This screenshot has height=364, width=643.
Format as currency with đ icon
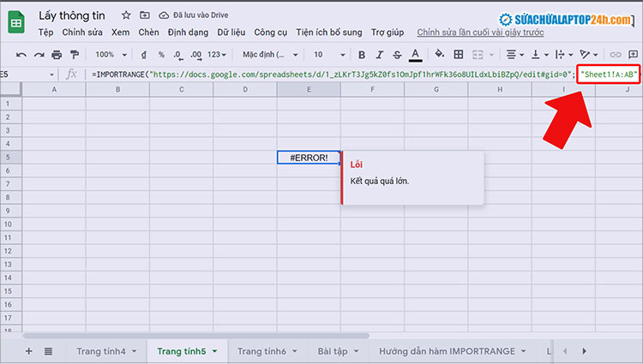(143, 55)
